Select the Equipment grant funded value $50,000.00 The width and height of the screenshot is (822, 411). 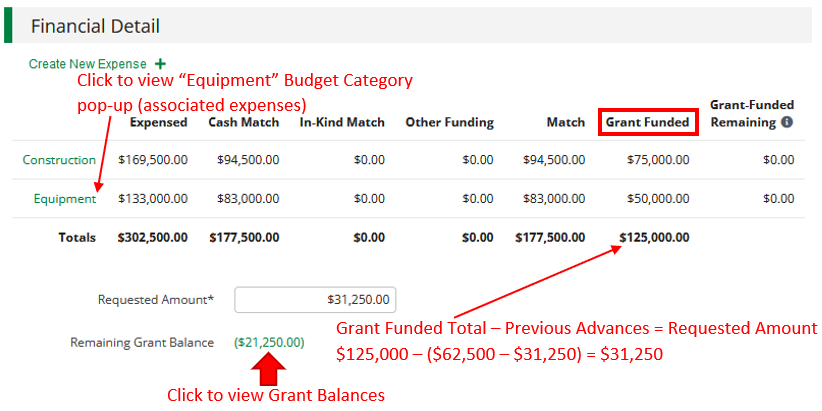657,199
